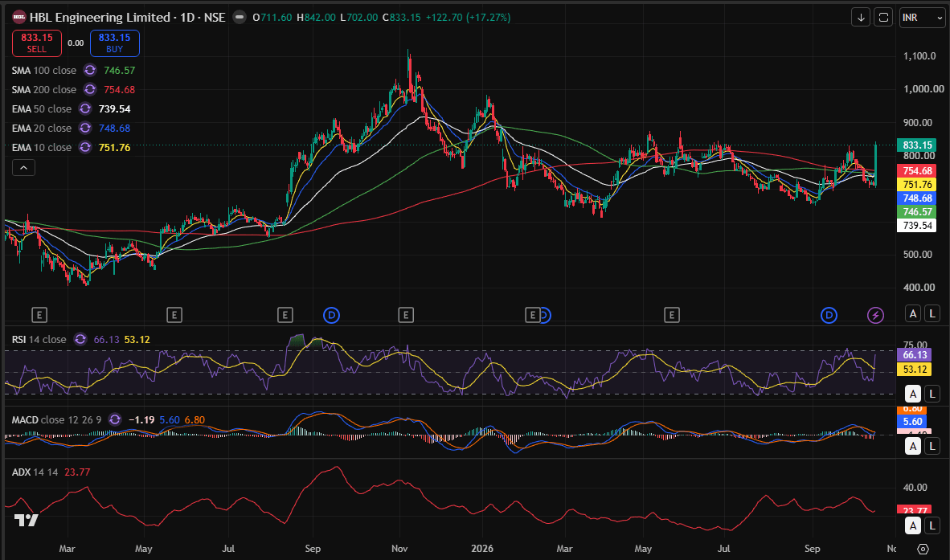The image size is (950, 560).
Task: Toggle auto scale A on the ADX pane
Action: coord(913,525)
